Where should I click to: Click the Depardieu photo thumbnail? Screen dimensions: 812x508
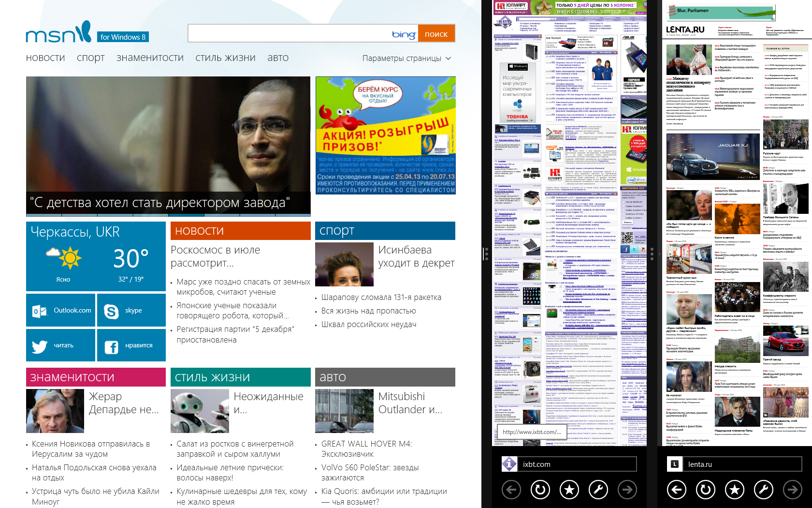coord(55,411)
